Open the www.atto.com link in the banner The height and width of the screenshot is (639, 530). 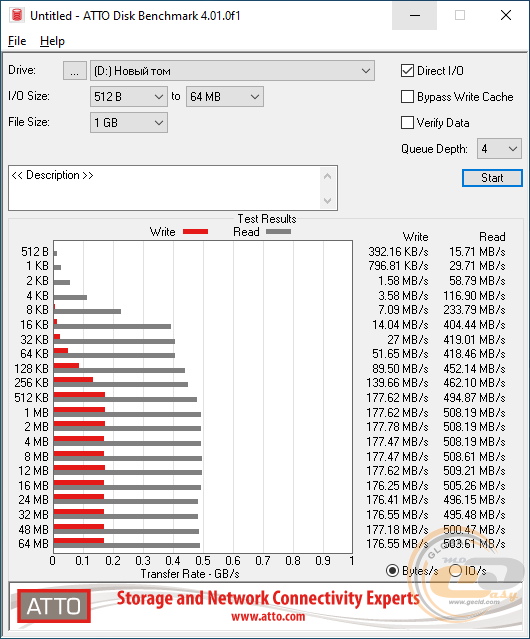click(268, 617)
